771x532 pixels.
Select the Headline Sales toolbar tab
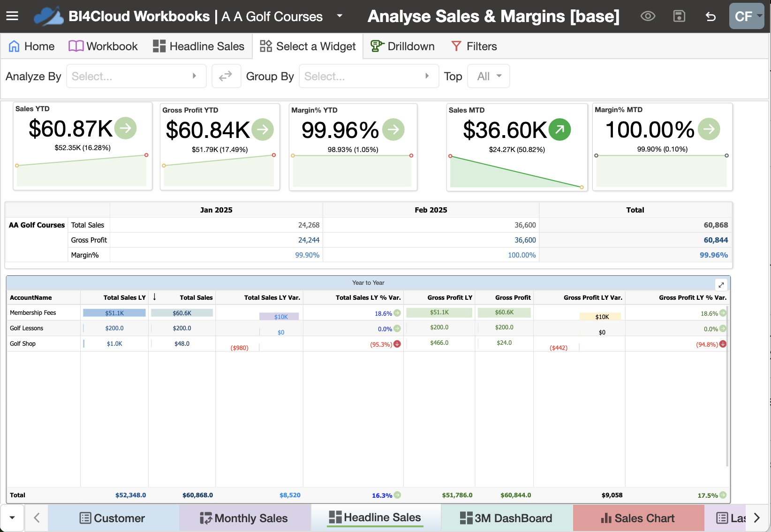tap(198, 46)
